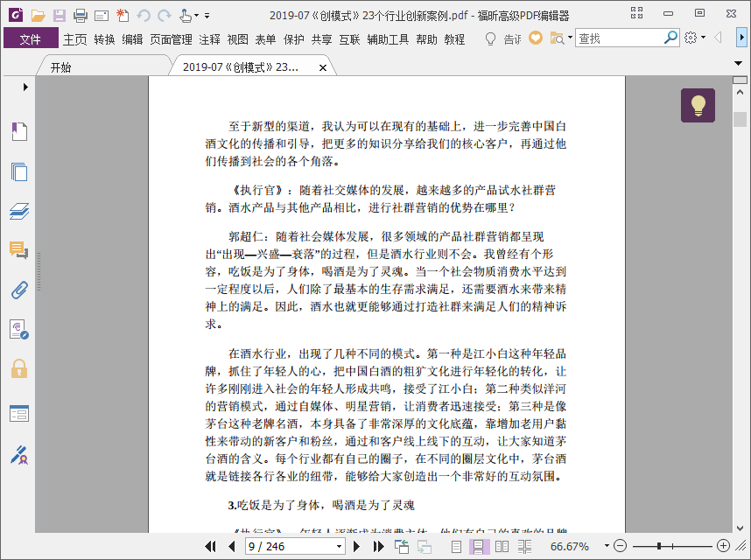Go to the first page

[210, 546]
